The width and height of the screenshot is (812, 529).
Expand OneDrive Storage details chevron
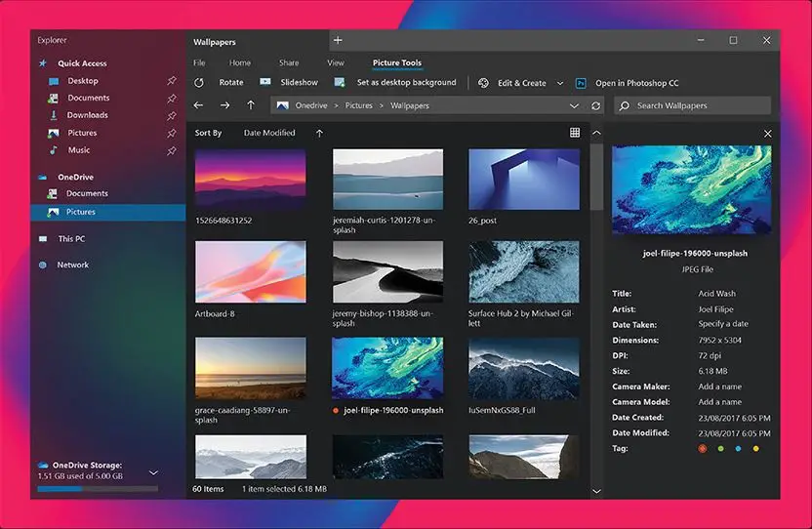pyautogui.click(x=153, y=472)
